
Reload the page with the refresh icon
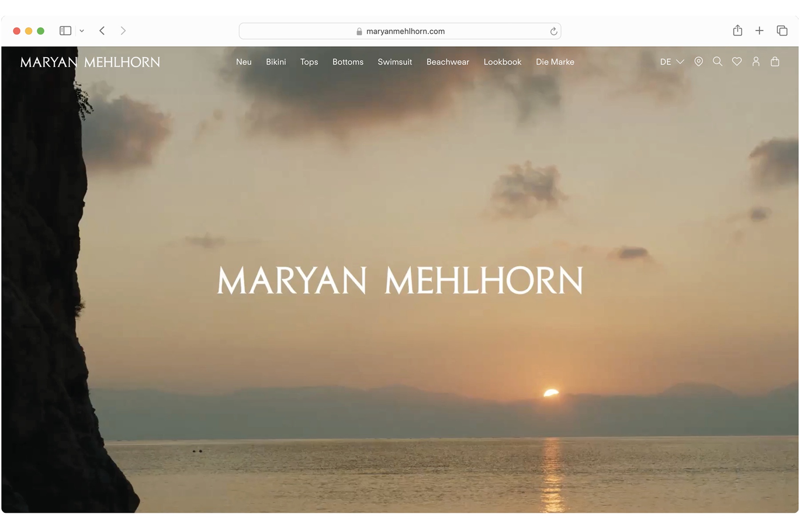pyautogui.click(x=553, y=31)
